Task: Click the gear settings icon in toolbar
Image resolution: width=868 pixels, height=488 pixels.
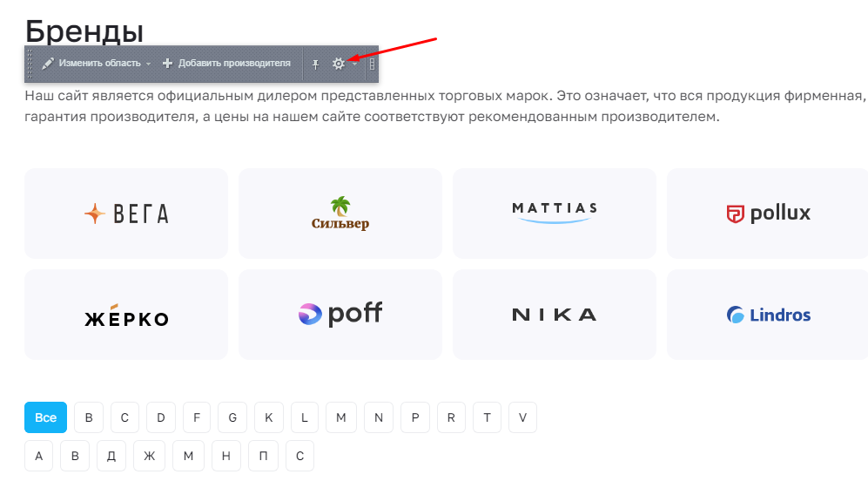Action: [x=338, y=64]
